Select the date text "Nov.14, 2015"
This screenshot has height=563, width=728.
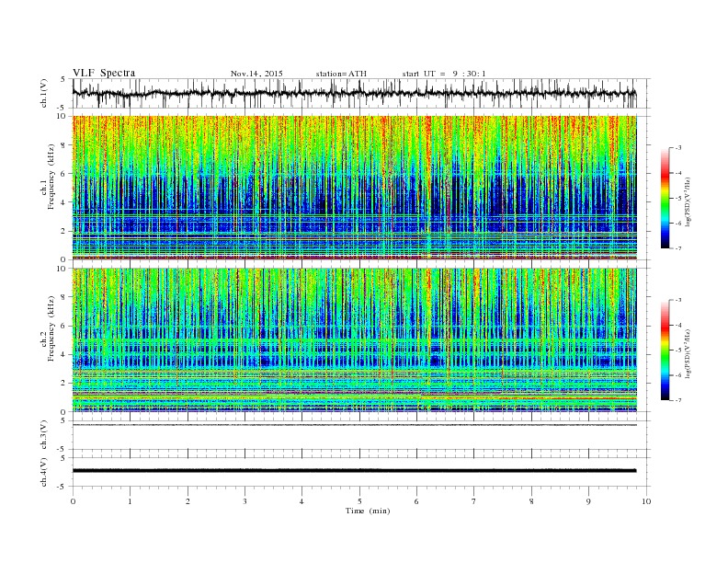256,74
